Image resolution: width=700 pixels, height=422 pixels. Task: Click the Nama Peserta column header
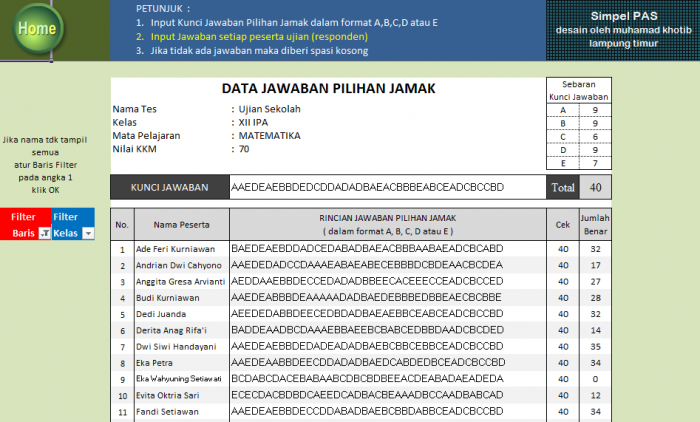coord(182,225)
